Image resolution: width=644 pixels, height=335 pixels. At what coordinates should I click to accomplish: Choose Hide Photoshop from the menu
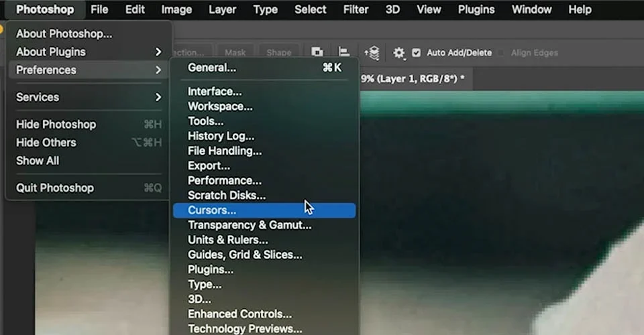coord(89,124)
